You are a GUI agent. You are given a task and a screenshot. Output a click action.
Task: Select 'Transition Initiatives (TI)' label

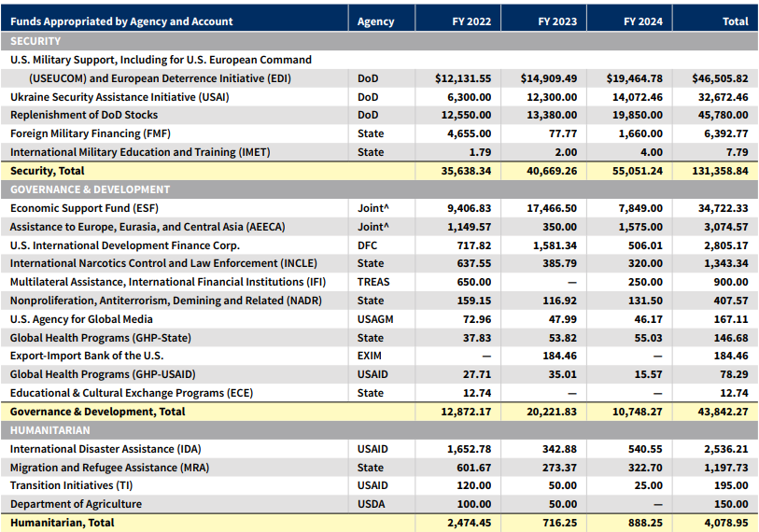(x=71, y=485)
